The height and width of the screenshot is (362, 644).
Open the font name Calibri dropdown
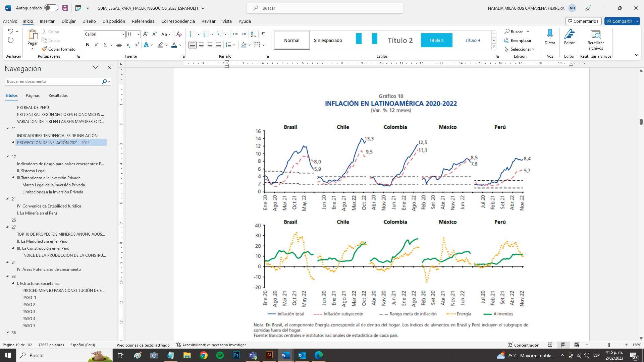coord(123,34)
